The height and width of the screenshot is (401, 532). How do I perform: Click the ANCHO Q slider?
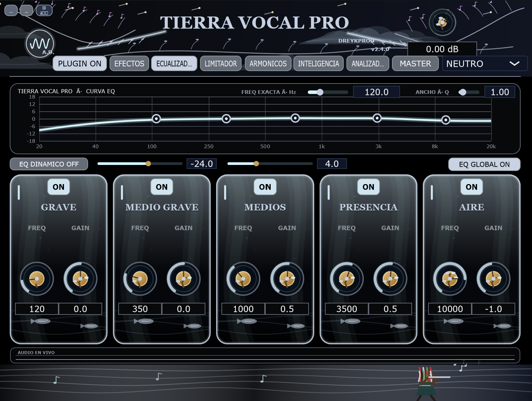[x=469, y=92]
